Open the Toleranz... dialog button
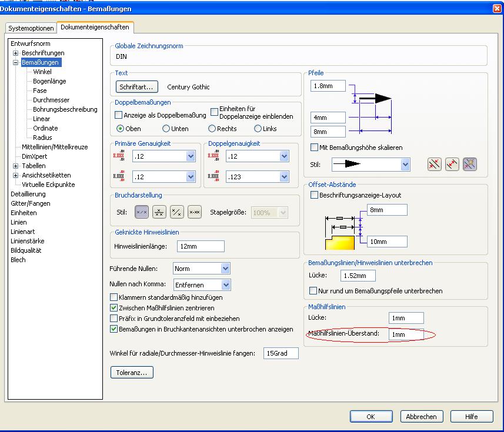This screenshot has height=432, width=504. click(132, 373)
